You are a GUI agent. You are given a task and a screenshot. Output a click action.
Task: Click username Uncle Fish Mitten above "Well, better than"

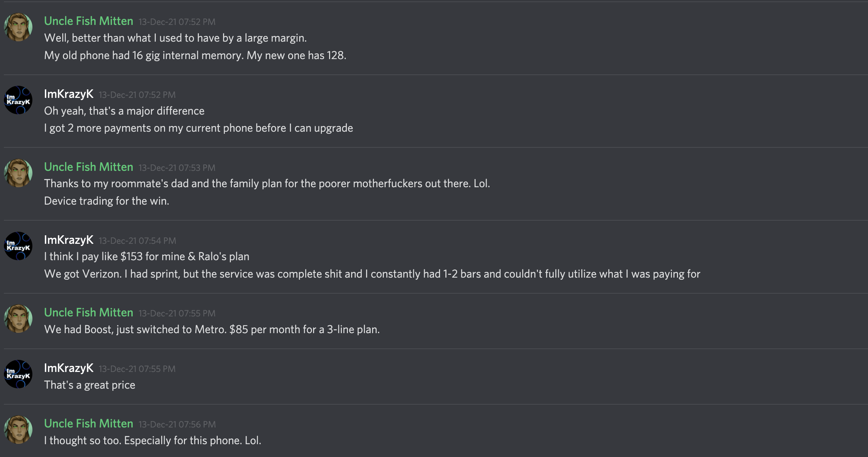pyautogui.click(x=89, y=21)
